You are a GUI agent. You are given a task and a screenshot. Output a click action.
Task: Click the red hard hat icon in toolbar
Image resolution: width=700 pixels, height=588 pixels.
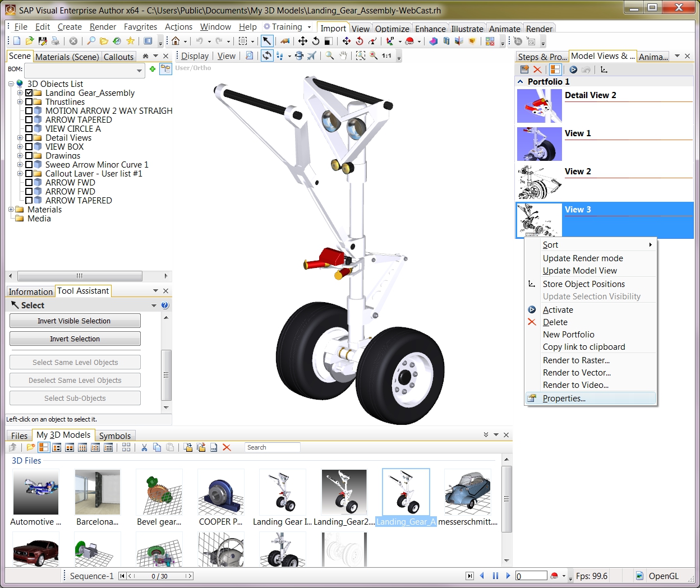coord(409,41)
